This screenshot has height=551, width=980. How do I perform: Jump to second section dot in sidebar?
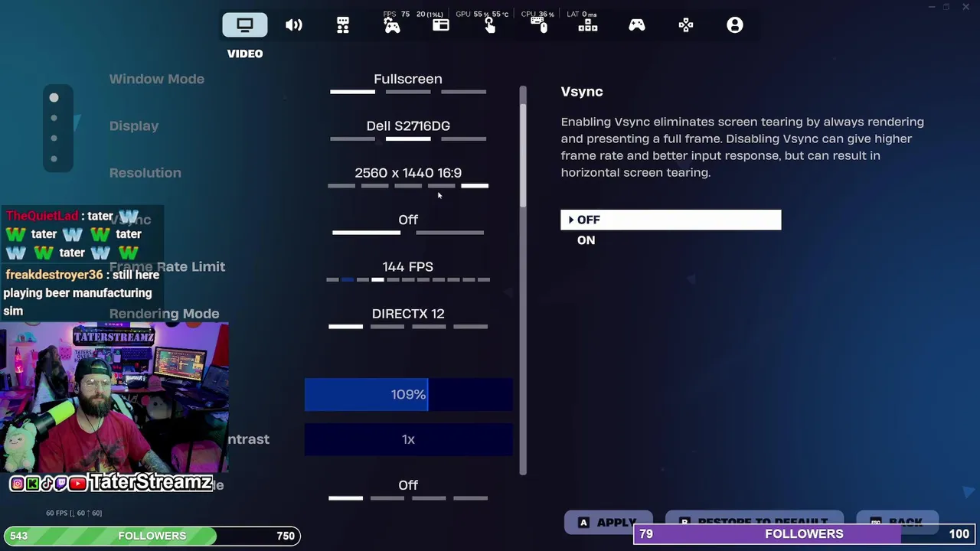click(x=54, y=118)
